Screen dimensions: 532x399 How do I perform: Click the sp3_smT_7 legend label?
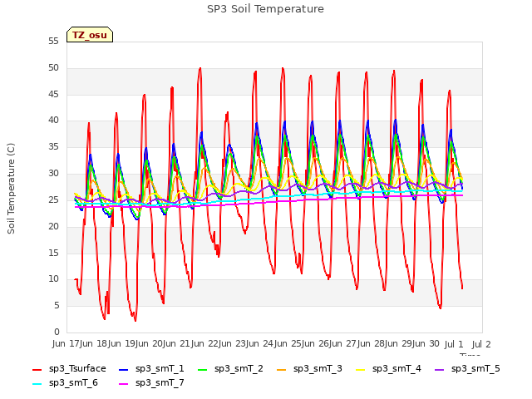tap(160, 382)
